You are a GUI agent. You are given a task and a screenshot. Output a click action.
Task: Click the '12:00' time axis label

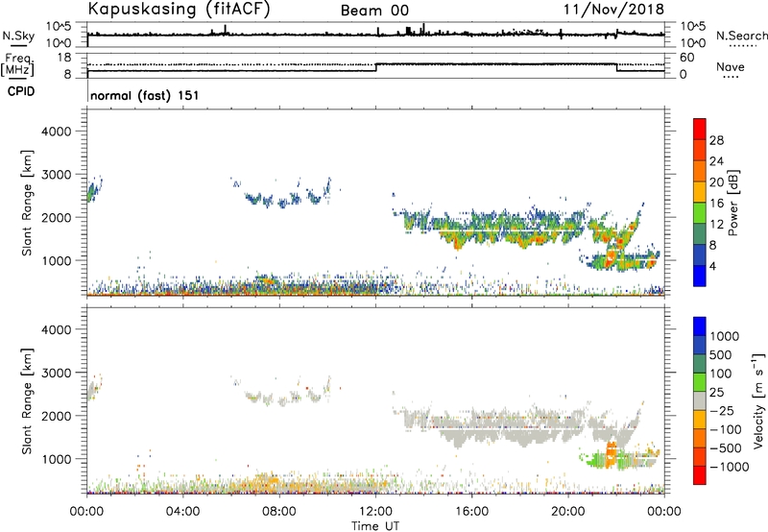[x=375, y=512]
